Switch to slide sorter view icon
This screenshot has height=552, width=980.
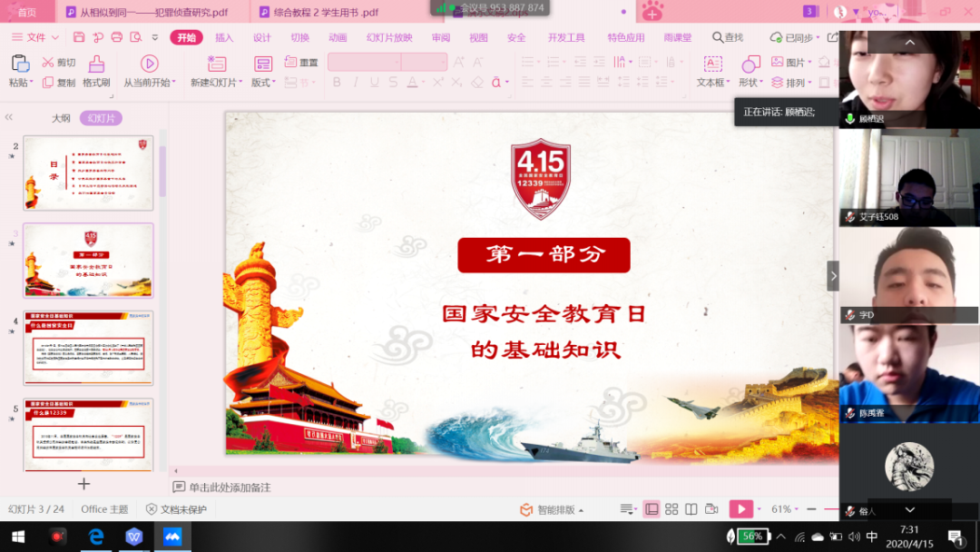[671, 509]
